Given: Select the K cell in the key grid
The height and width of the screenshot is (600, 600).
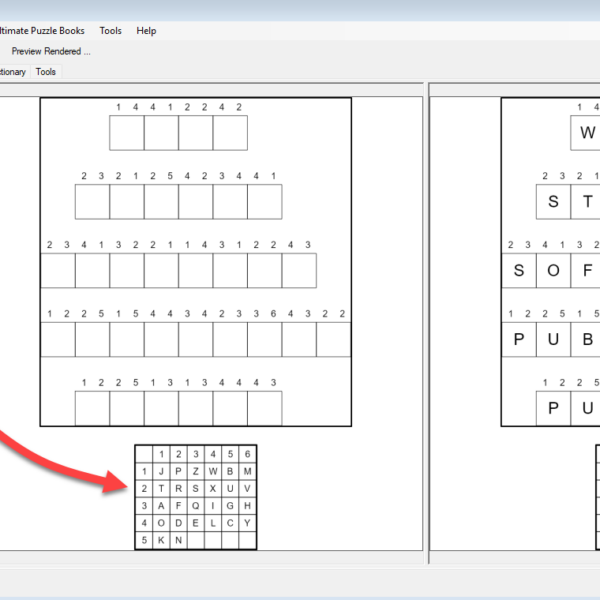Looking at the screenshot, I should point(161,540).
